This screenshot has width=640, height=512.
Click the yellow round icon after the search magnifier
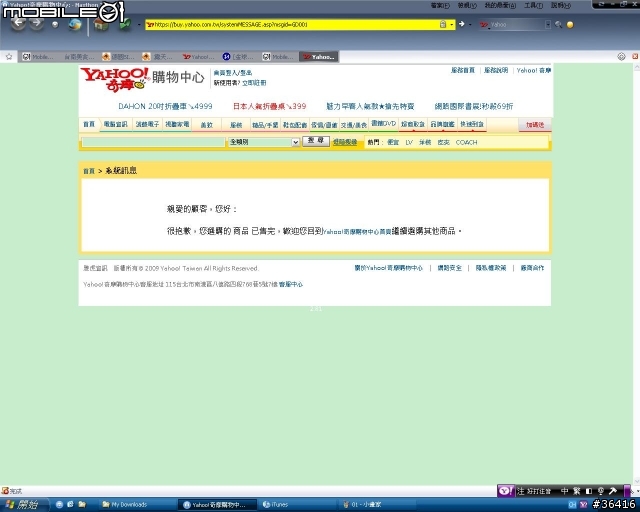tap(570, 25)
